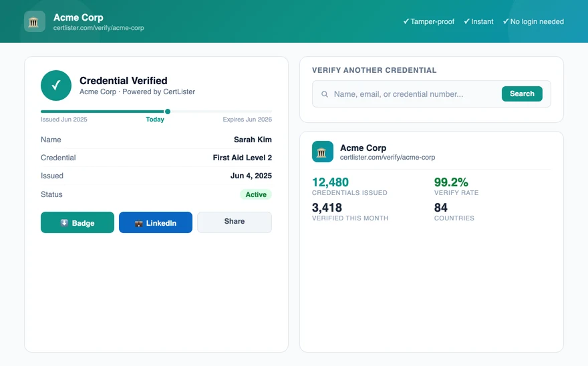Click the 3,418 verified this month figure
588x366 pixels.
327,207
